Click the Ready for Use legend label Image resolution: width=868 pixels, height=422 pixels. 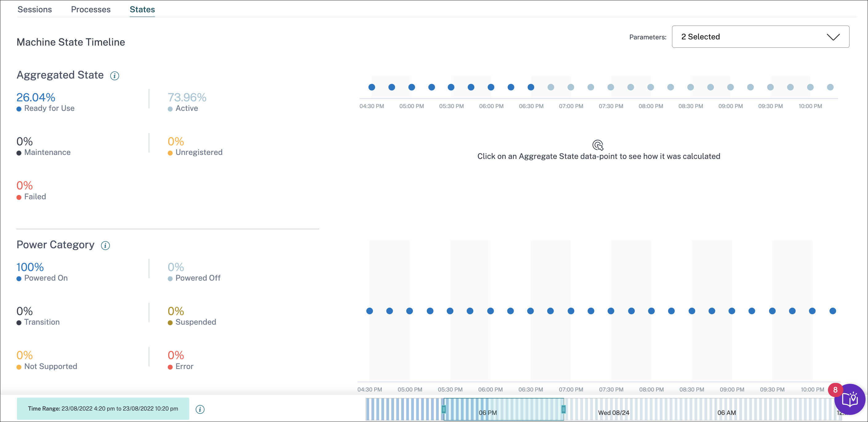pyautogui.click(x=49, y=108)
